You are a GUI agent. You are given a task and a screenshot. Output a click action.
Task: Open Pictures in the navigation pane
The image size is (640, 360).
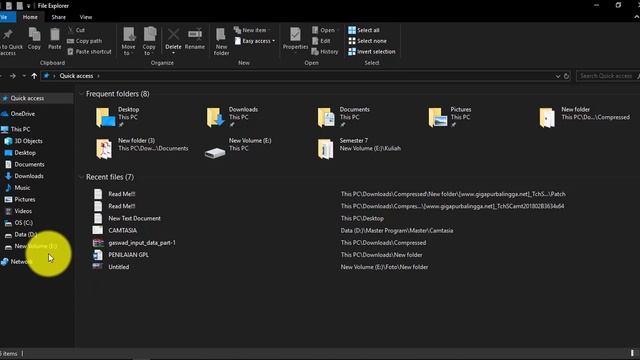(x=24, y=200)
